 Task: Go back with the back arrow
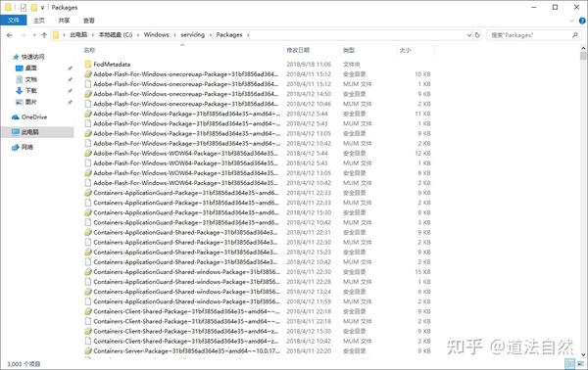click(10, 35)
